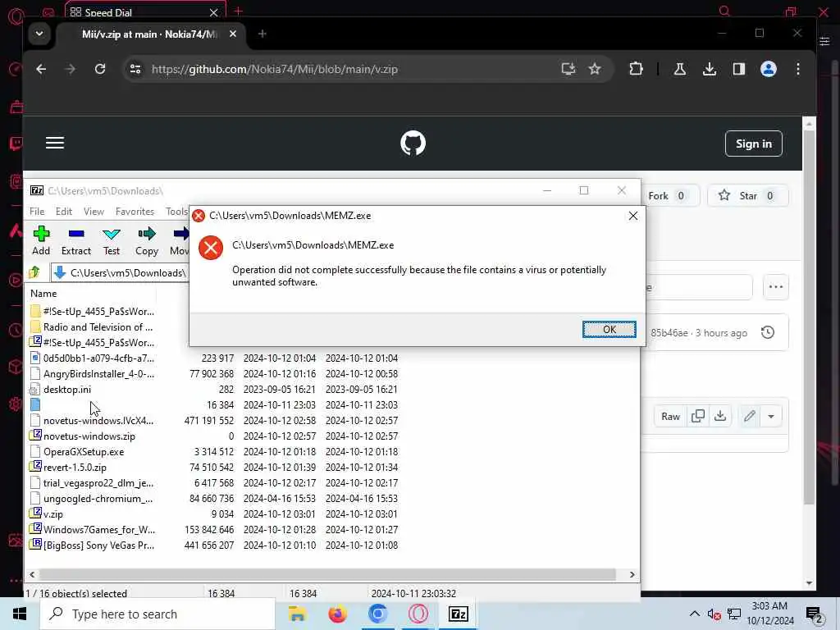The height and width of the screenshot is (630, 840).
Task: Click the install app icon in address bar
Action: 568,69
